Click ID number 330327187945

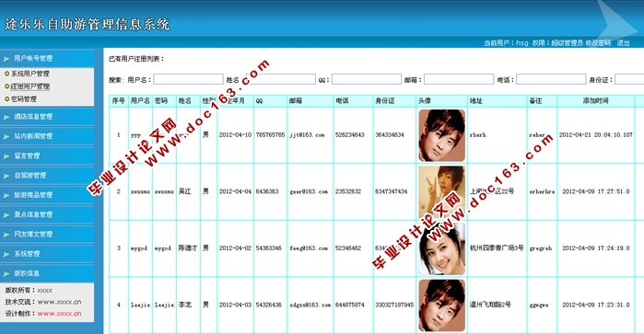[x=394, y=305]
